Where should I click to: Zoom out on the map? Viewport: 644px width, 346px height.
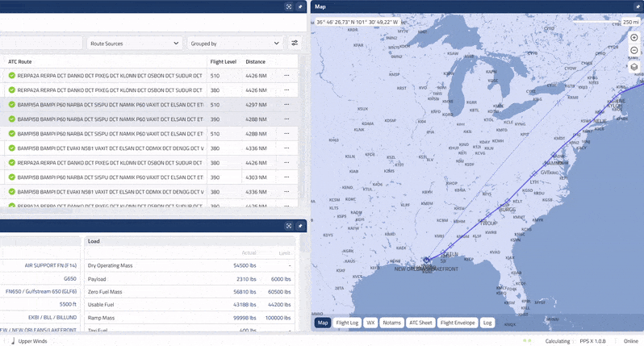634,50
